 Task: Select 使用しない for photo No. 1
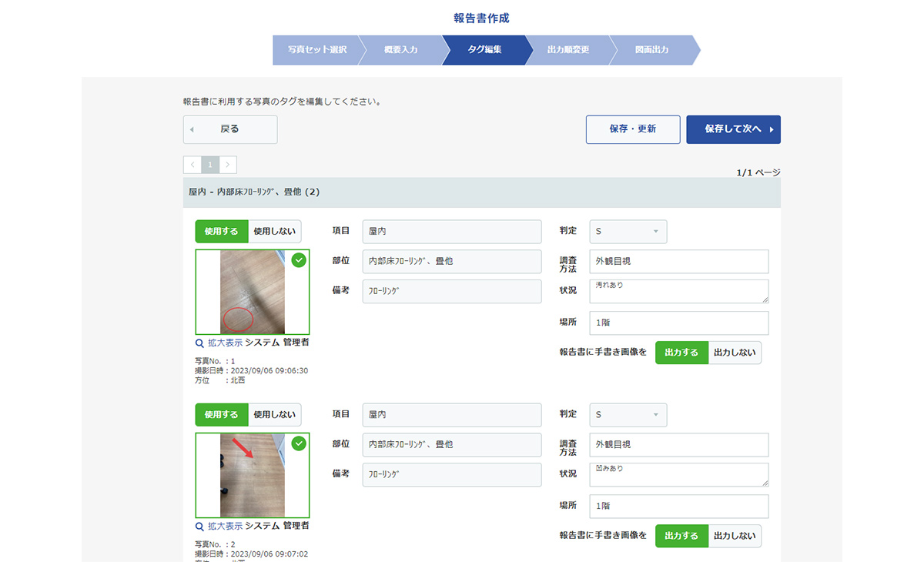click(275, 231)
